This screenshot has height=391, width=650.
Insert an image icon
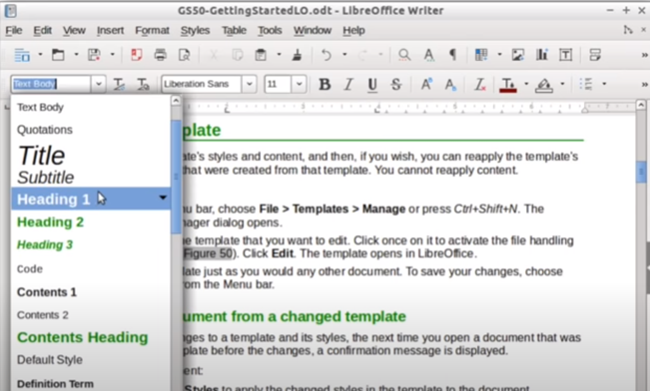click(518, 55)
